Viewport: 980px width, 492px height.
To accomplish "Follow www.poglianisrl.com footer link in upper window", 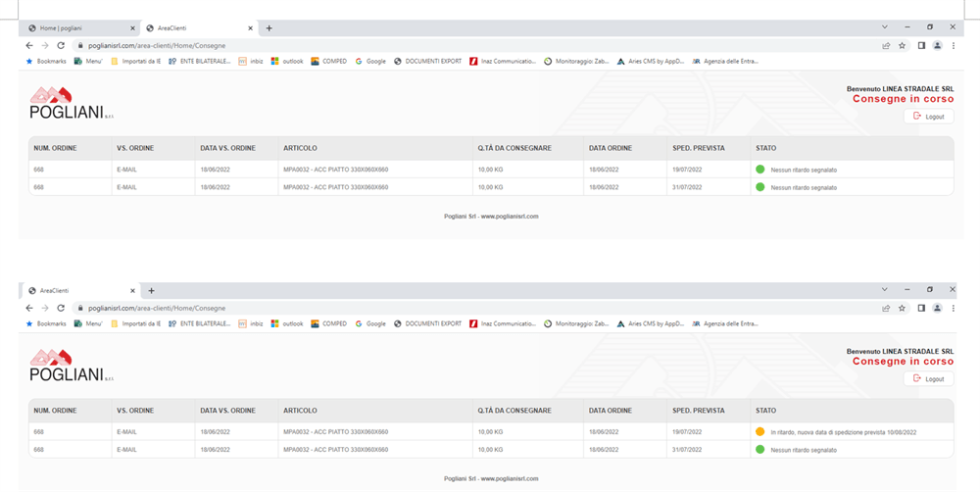I will pos(510,217).
